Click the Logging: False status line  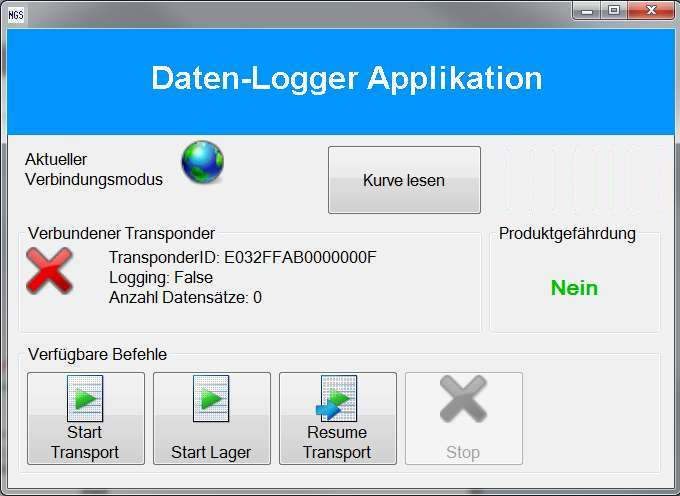click(161, 277)
